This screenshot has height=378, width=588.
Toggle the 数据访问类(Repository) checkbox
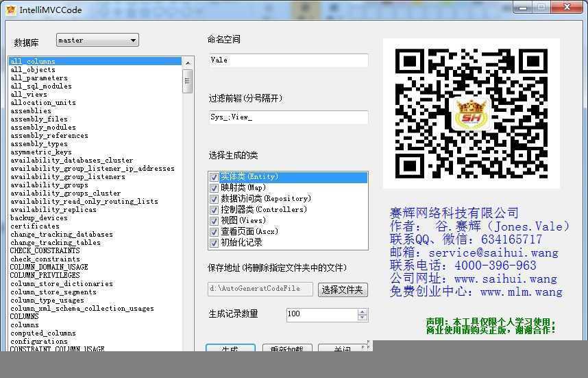[214, 198]
